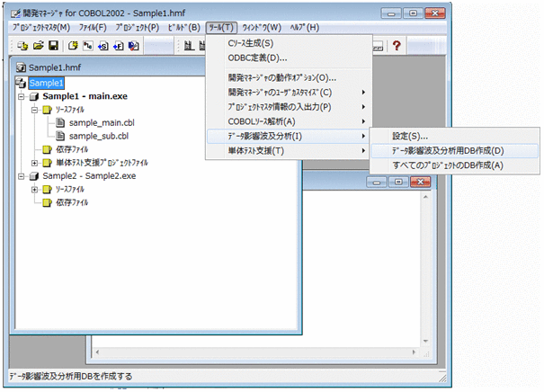Image resolution: width=544 pixels, height=392 pixels.
Task: Click the toolbar icon right of the +F icon
Action: coord(134,46)
